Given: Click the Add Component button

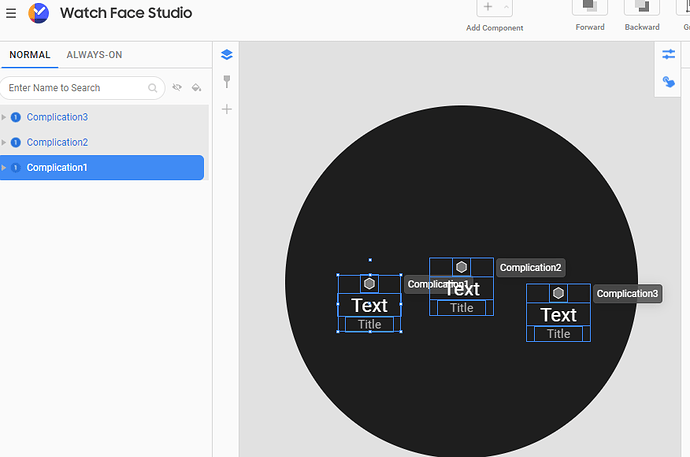Looking at the screenshot, I should (488, 7).
